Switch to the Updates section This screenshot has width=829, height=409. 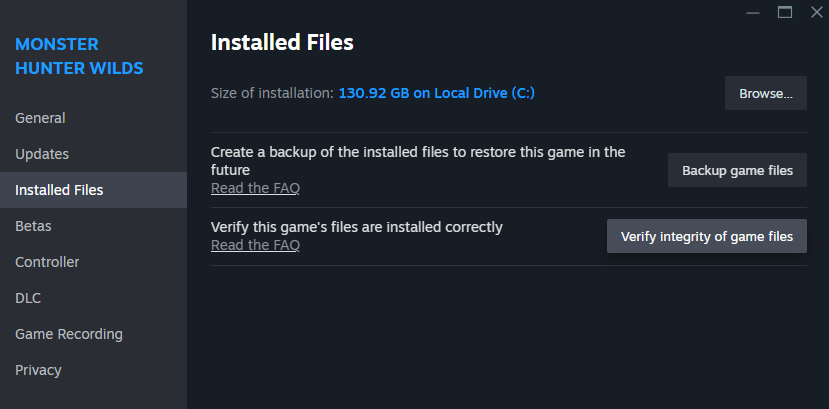tap(42, 154)
